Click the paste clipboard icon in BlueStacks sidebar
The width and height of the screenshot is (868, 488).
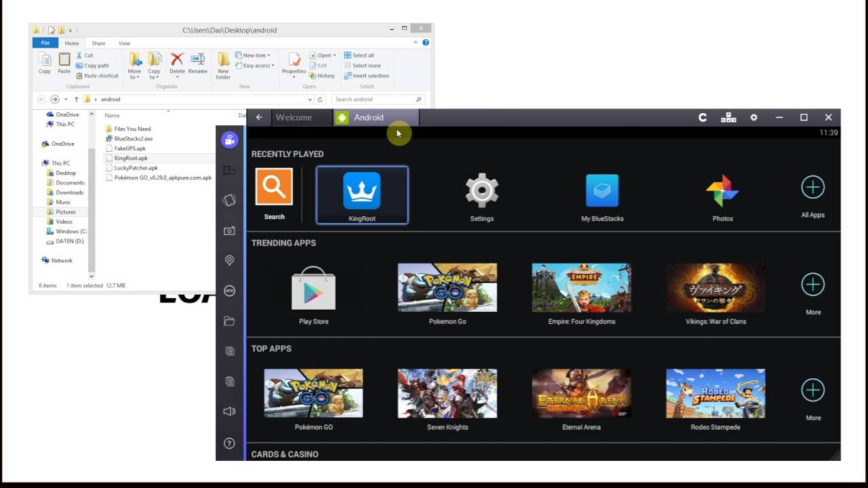coord(229,381)
